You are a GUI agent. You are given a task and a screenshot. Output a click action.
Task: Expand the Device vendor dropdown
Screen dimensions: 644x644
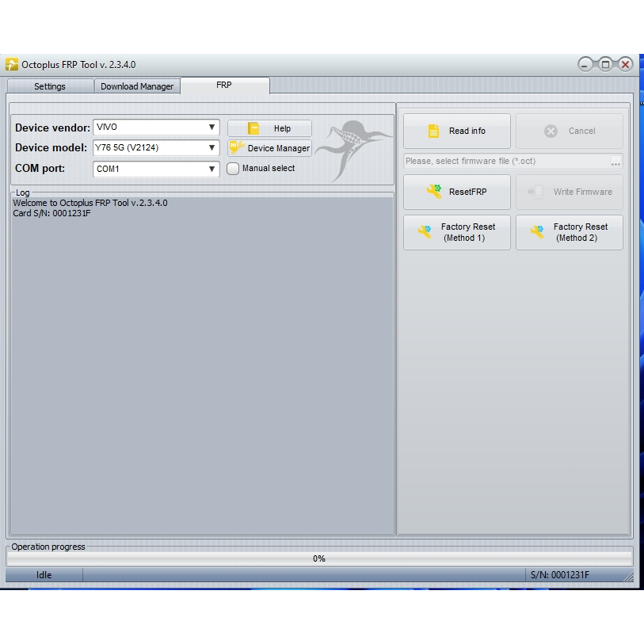pyautogui.click(x=211, y=128)
